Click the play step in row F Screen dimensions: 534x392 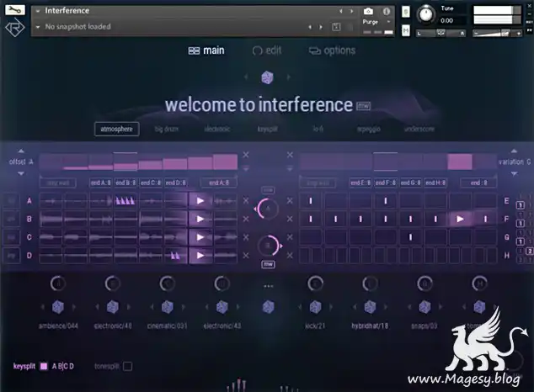[x=460, y=219]
